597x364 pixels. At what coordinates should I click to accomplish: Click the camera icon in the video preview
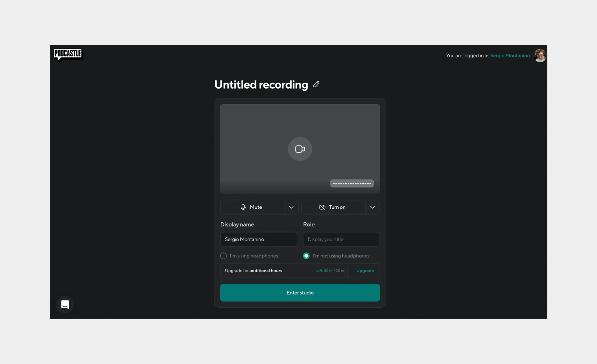pyautogui.click(x=300, y=149)
